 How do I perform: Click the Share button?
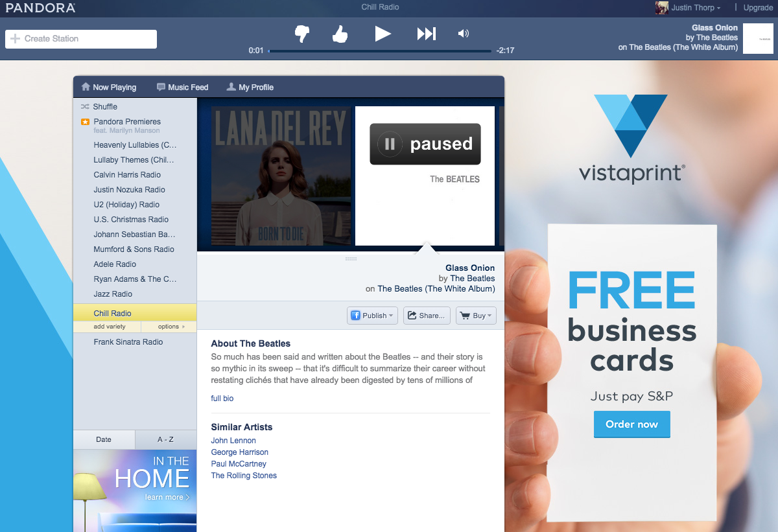pos(427,316)
